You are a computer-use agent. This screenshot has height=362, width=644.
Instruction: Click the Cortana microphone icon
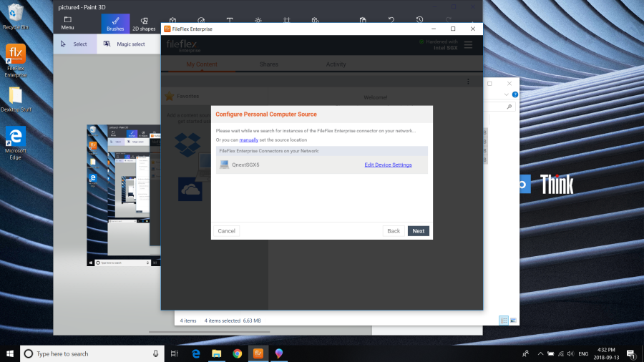pyautogui.click(x=156, y=353)
